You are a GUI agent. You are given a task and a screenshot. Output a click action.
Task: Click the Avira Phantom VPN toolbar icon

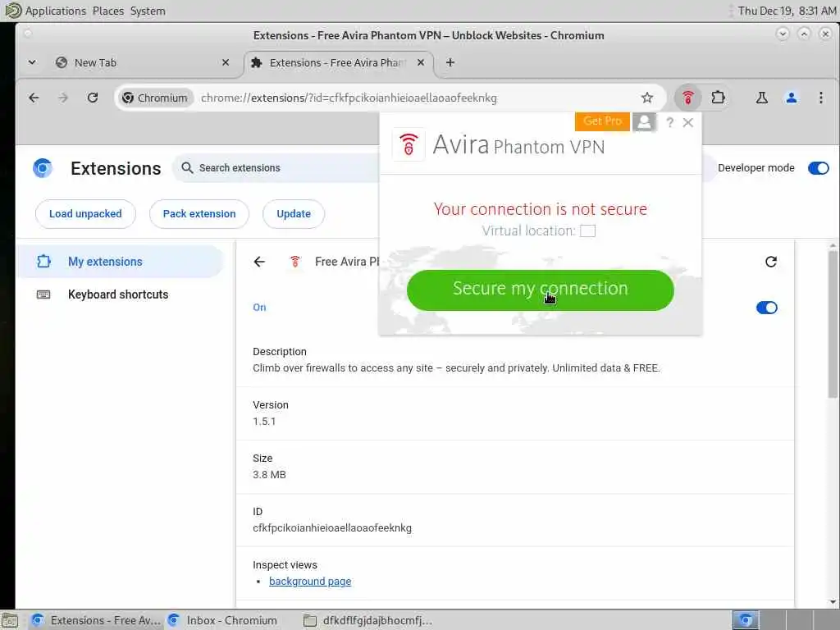click(x=688, y=98)
